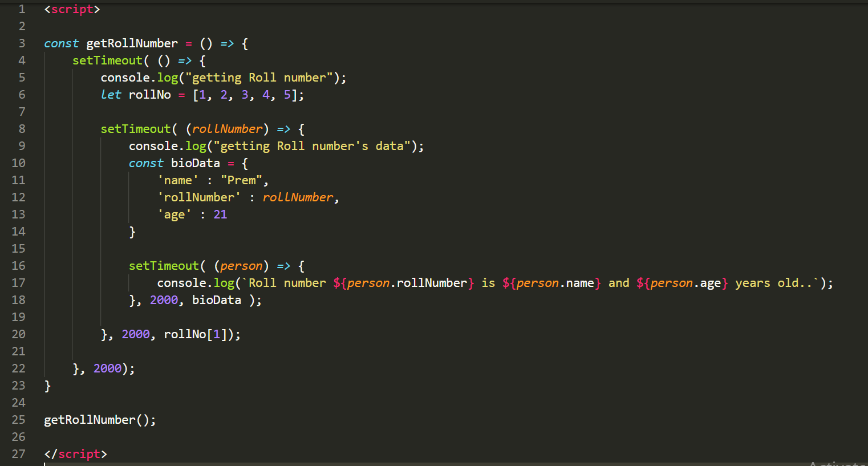Click the array [1, 2, 3, 4, 5]

coord(245,95)
